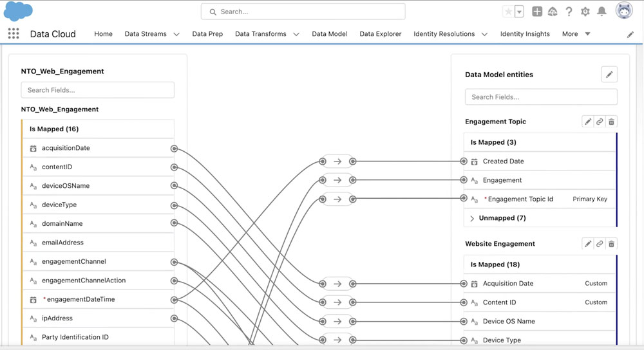Click the arrow on the Acquisition Date mapping

coord(337,284)
